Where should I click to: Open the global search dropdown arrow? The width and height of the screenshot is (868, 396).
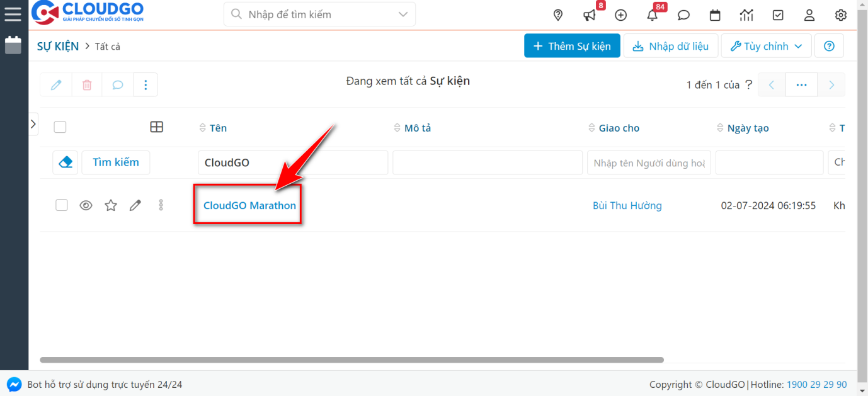tap(403, 14)
